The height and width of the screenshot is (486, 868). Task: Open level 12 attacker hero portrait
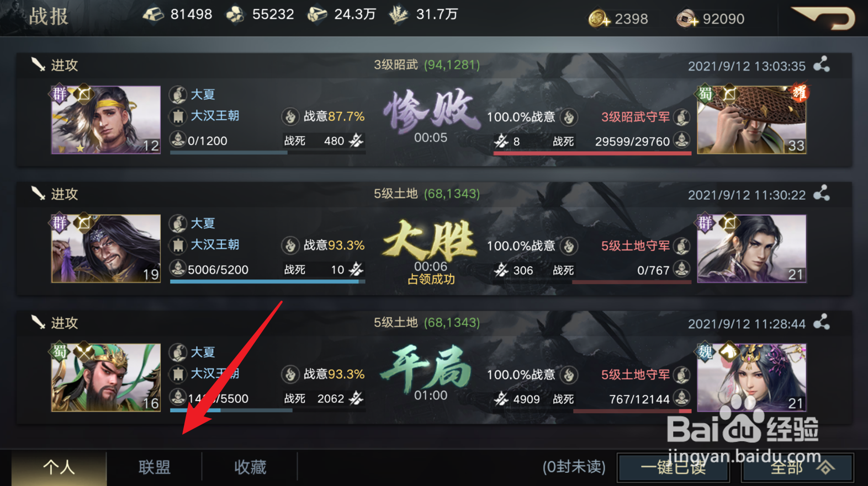click(105, 120)
